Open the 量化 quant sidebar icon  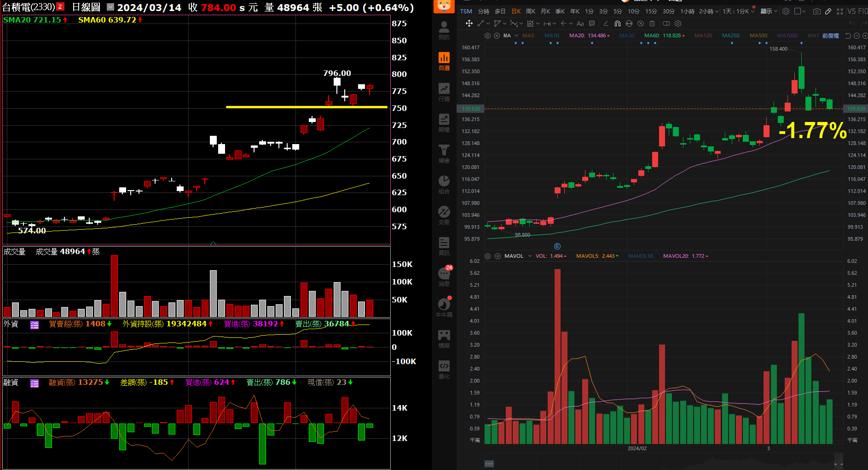(x=444, y=370)
